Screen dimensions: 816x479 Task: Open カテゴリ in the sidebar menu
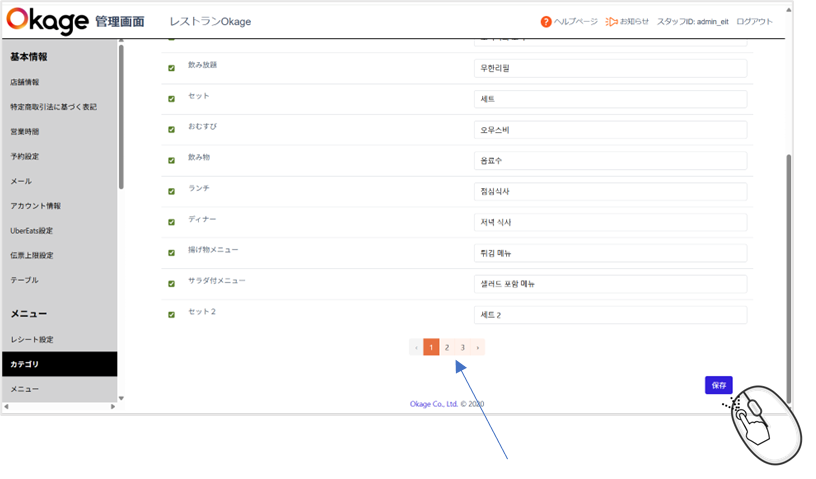click(25, 364)
